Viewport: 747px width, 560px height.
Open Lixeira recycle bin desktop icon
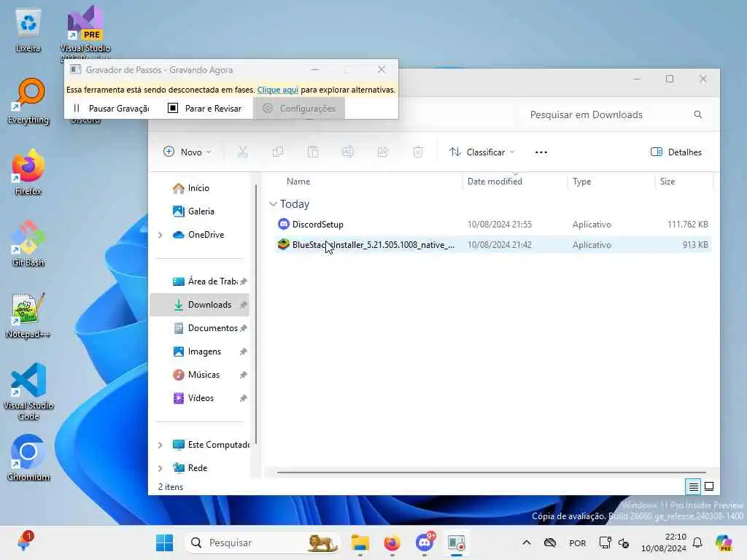click(28, 29)
